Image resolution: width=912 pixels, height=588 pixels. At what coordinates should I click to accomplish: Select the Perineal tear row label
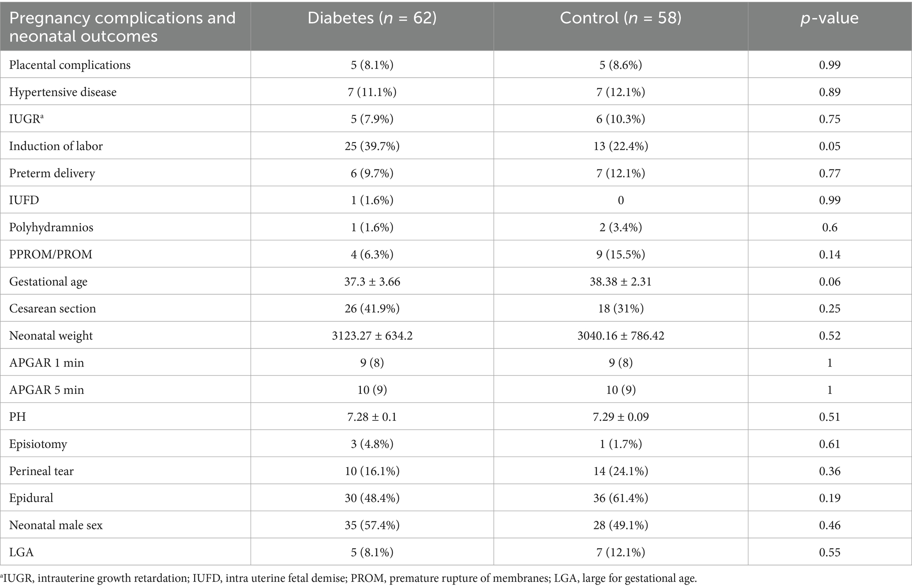(x=41, y=471)
